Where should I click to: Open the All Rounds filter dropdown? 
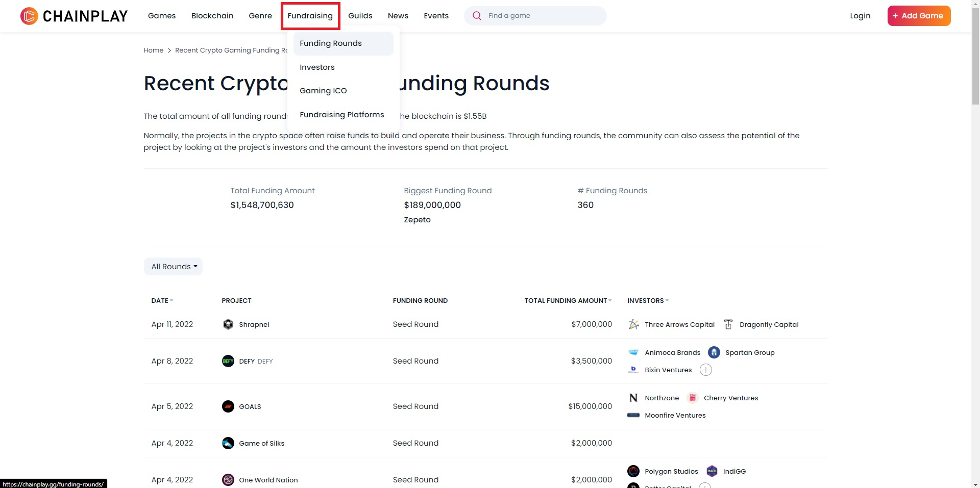[173, 267]
